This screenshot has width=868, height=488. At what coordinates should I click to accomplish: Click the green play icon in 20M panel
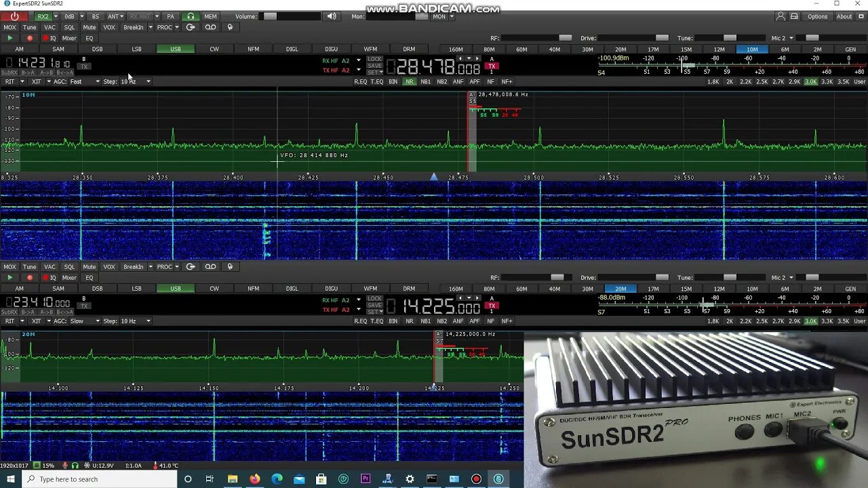pyautogui.click(x=9, y=277)
